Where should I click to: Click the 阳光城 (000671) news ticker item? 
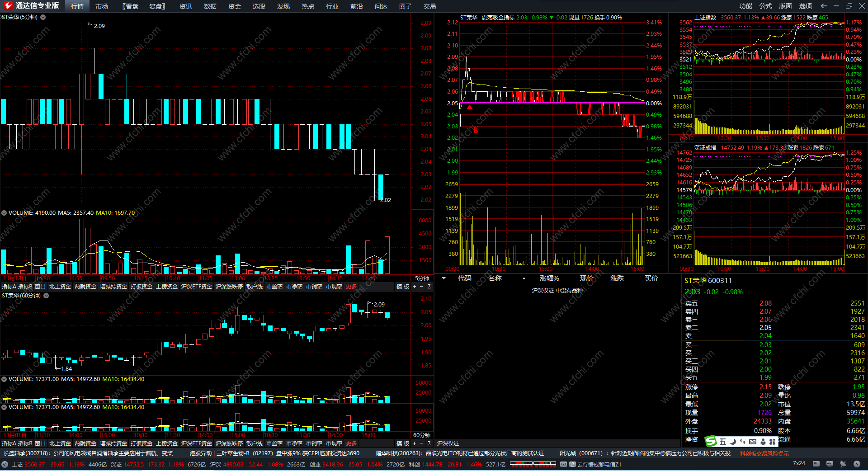tap(645, 453)
